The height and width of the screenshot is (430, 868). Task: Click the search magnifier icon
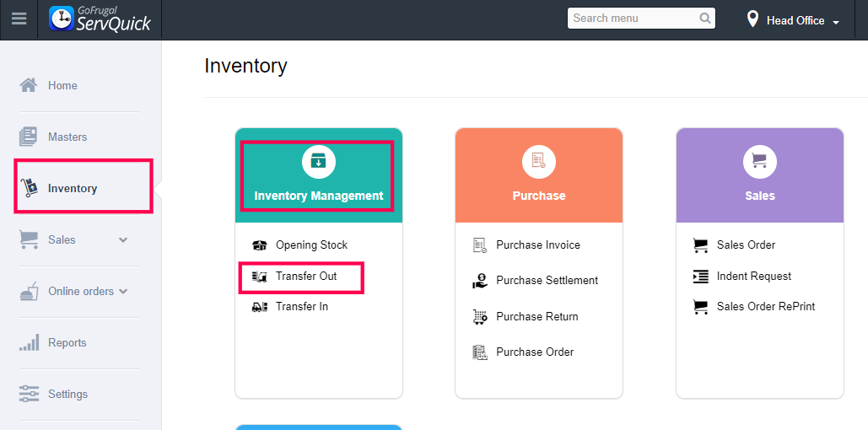pyautogui.click(x=705, y=19)
